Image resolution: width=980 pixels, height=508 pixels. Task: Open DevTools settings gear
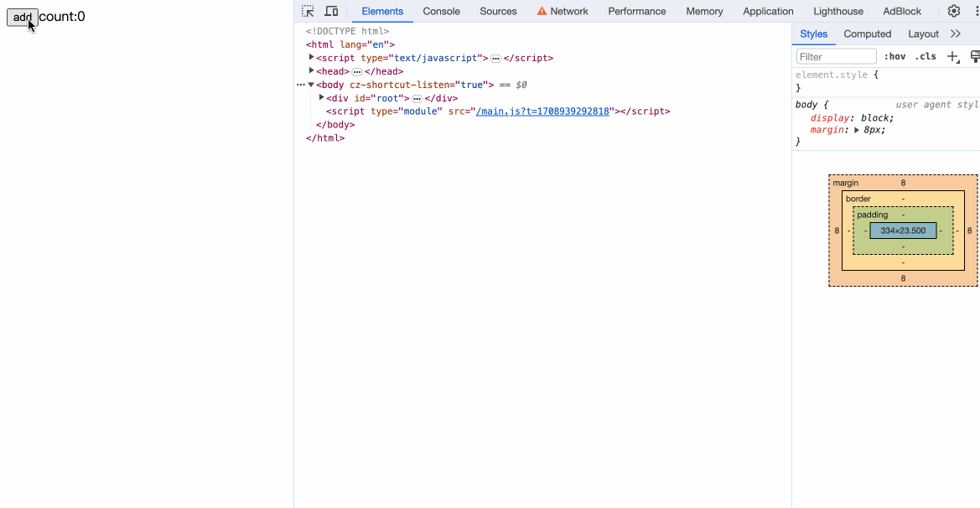pyautogui.click(x=954, y=11)
